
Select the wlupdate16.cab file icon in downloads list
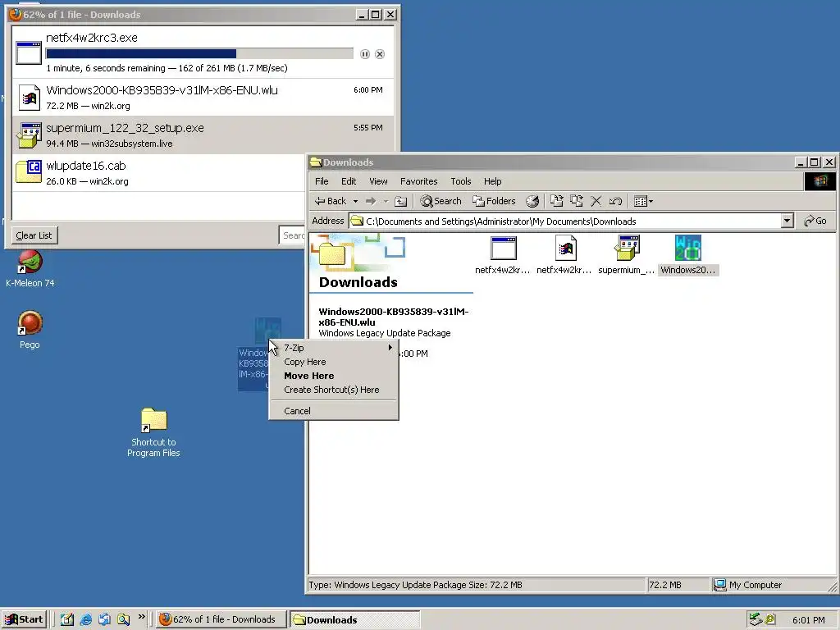pos(29,172)
